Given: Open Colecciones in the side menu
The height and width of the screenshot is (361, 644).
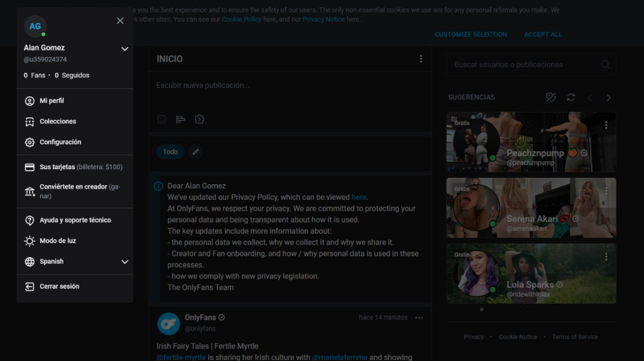Looking at the screenshot, I should click(57, 122).
